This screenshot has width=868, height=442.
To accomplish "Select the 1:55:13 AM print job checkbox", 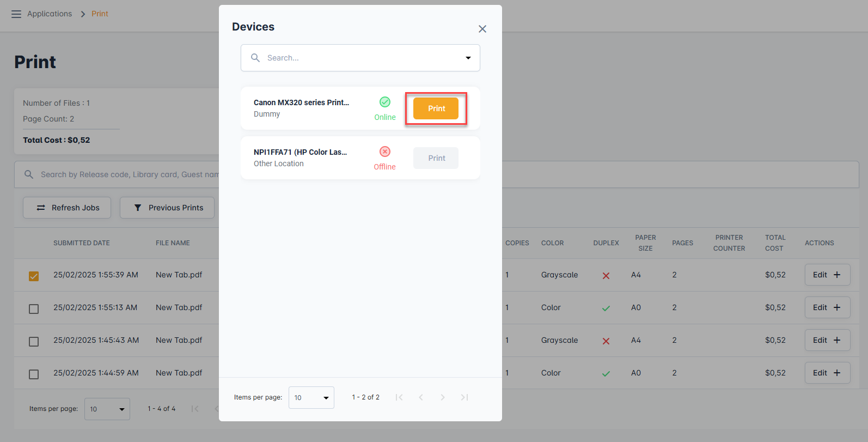I will 34,309.
